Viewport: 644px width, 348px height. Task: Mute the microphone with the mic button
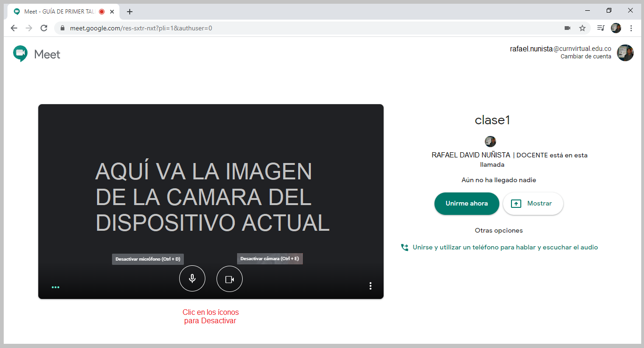tap(192, 278)
